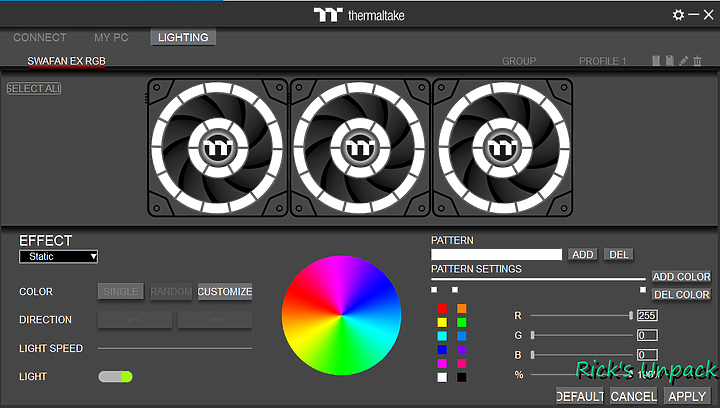Click the R value field showing 255
720x408 pixels.
click(x=647, y=315)
